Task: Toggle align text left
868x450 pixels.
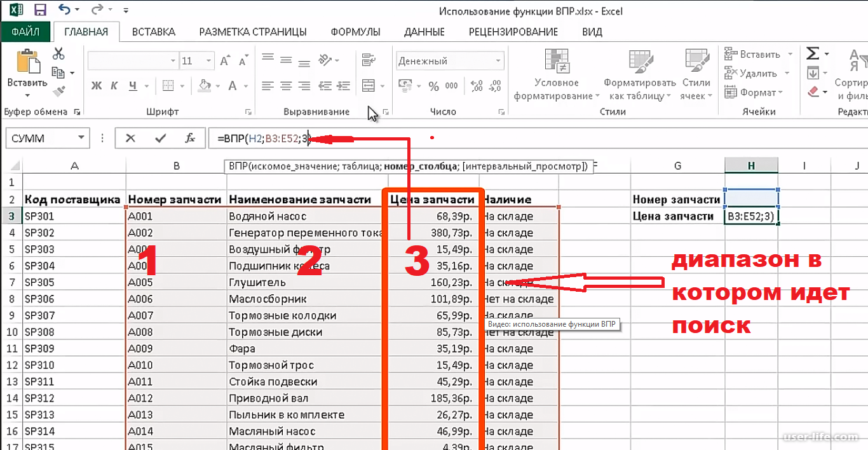Action: click(268, 86)
